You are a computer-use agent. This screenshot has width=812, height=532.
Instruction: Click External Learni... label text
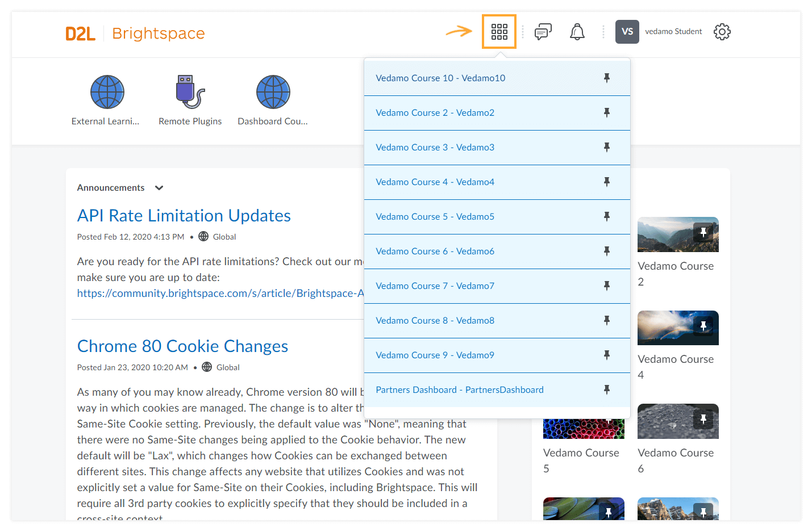coord(105,122)
